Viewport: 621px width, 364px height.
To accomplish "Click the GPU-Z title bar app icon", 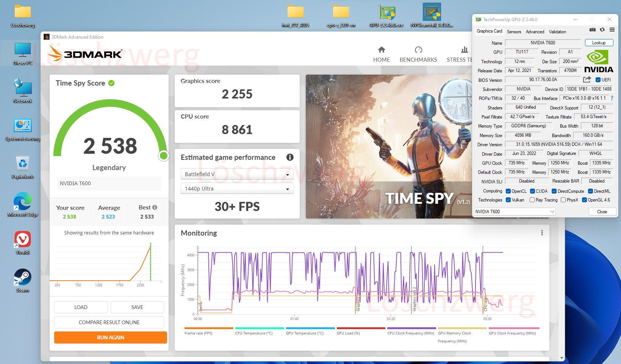I will [x=478, y=19].
